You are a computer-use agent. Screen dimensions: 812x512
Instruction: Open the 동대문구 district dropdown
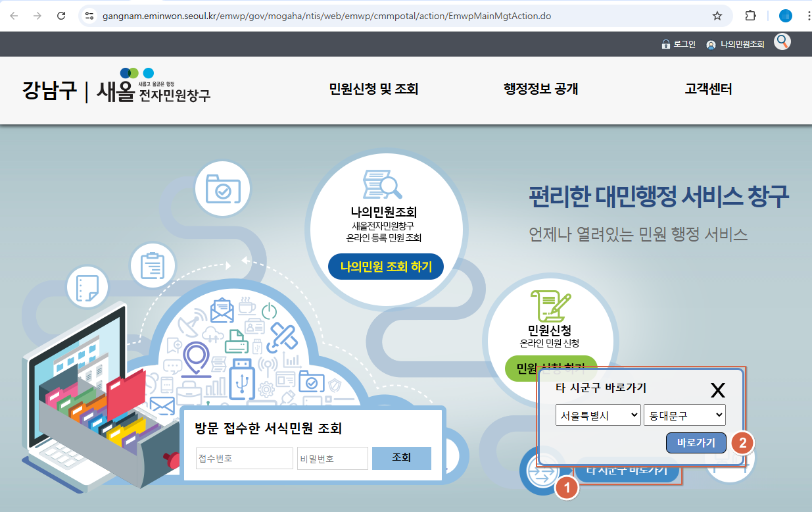click(686, 415)
